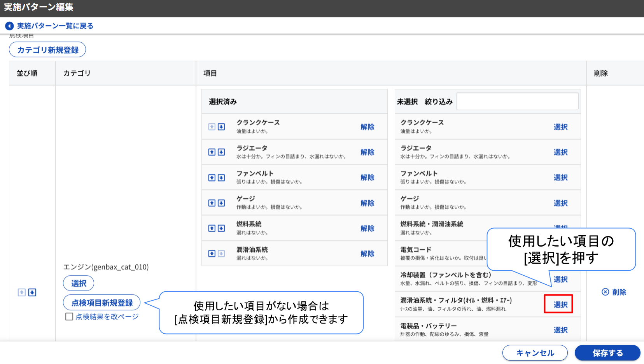Click 選択 button under エンジン category
The height and width of the screenshot is (364, 644).
coord(79,283)
